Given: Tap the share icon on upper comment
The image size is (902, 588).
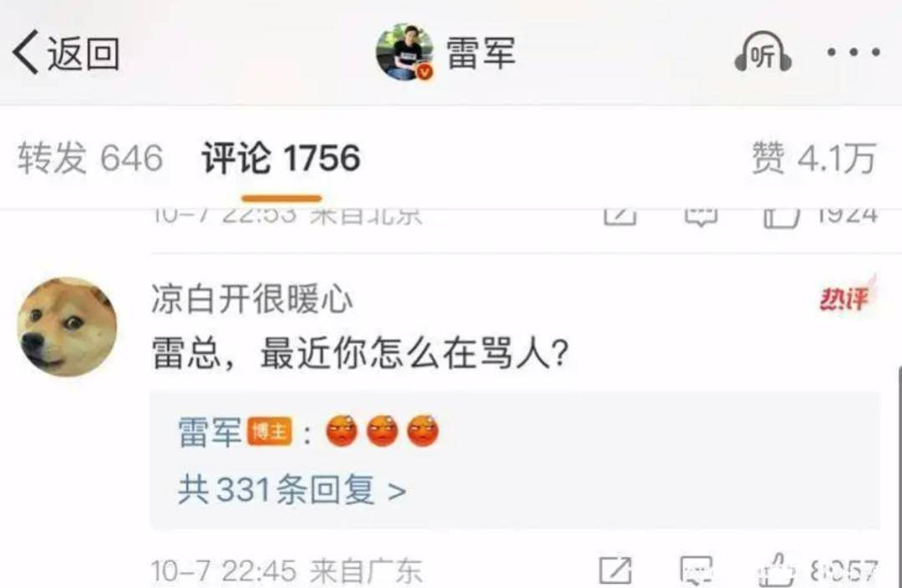Looking at the screenshot, I should click(620, 215).
